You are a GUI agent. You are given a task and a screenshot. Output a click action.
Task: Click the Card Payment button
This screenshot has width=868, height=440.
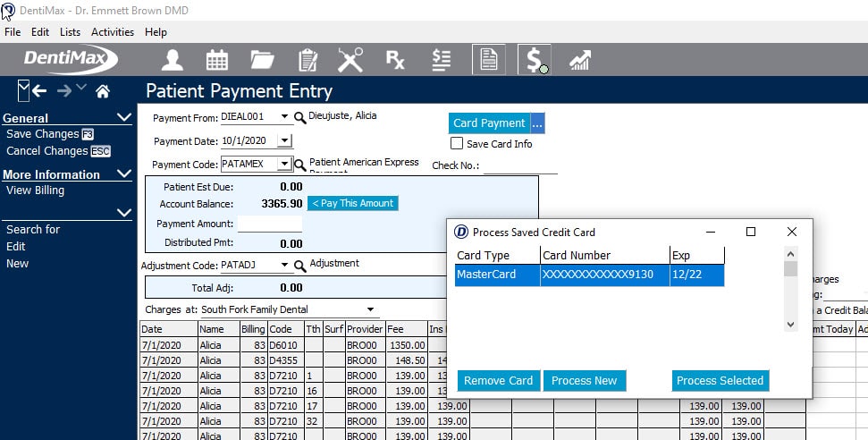point(489,123)
